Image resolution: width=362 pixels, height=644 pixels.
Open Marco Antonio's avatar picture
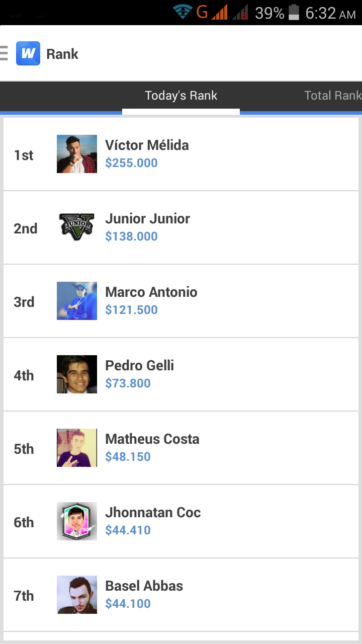77,301
